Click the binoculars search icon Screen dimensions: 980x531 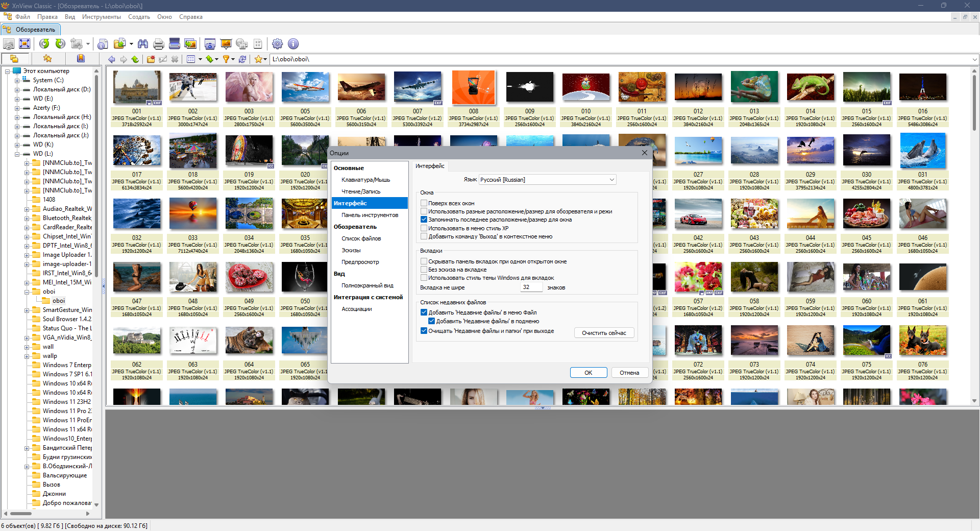[143, 44]
